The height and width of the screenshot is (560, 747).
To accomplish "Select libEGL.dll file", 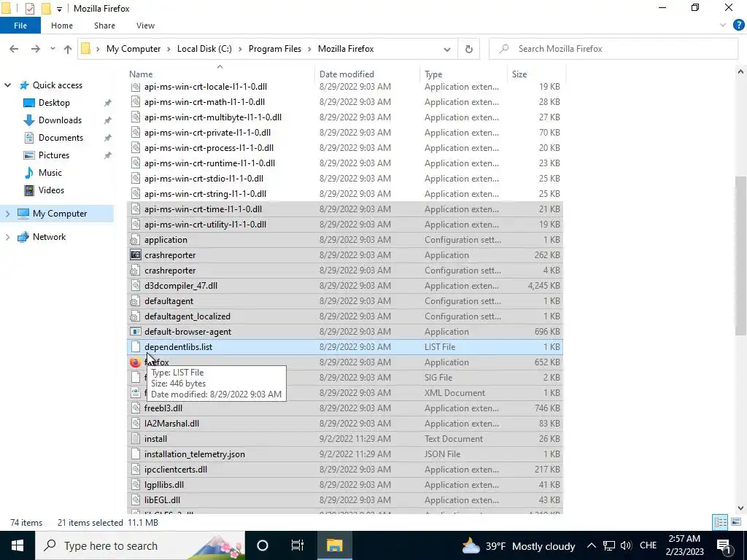I will click(x=345, y=500).
